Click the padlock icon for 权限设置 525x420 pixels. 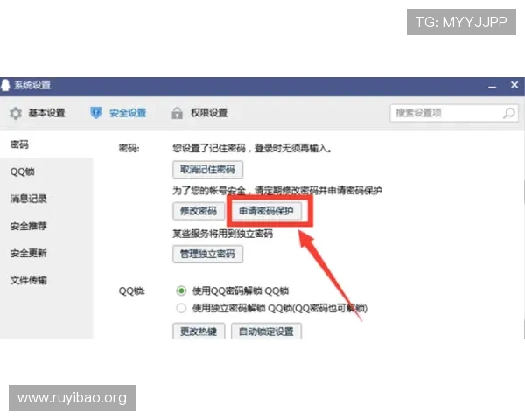tap(177, 113)
